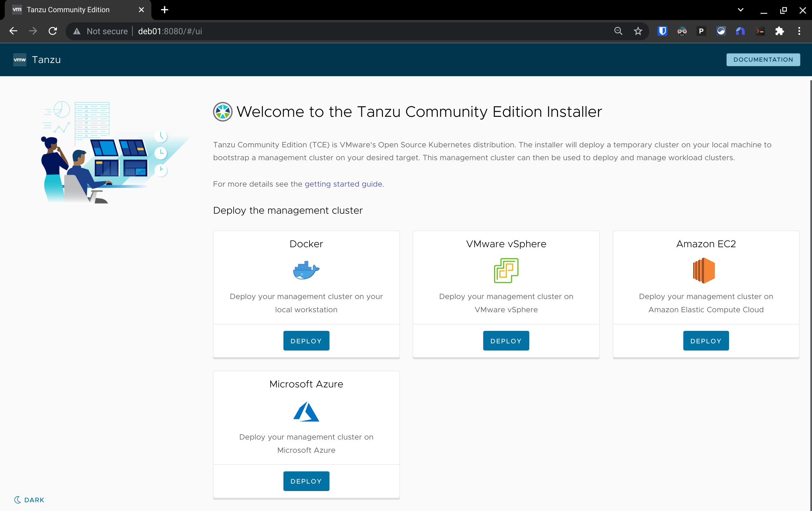Open the terminal prompt extension icon

pos(760,31)
